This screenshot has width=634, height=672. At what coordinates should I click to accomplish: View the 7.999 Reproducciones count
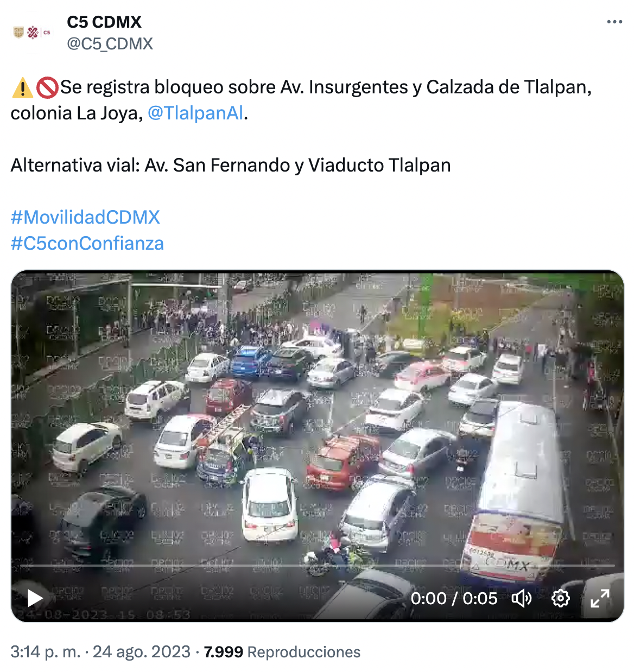[282, 652]
